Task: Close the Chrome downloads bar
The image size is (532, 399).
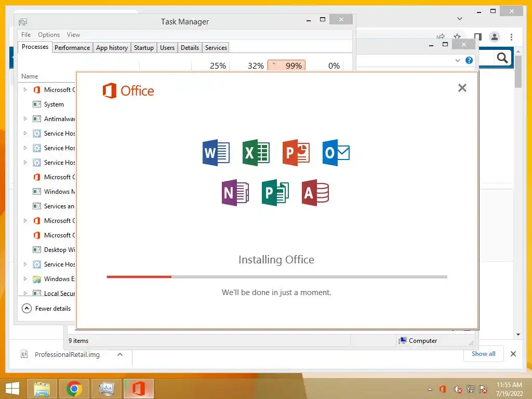Action: [x=513, y=354]
